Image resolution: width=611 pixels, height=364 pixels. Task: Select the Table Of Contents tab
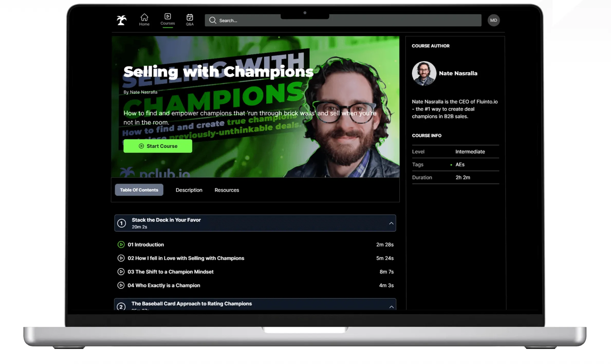coord(139,190)
